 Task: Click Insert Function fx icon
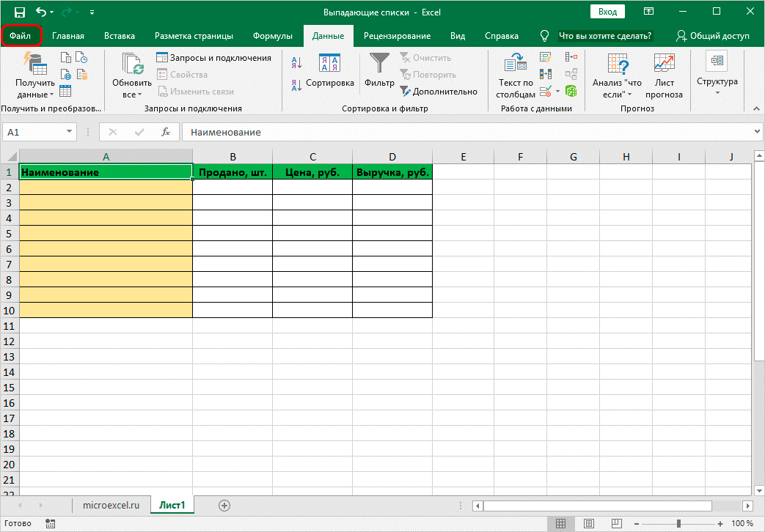click(166, 132)
